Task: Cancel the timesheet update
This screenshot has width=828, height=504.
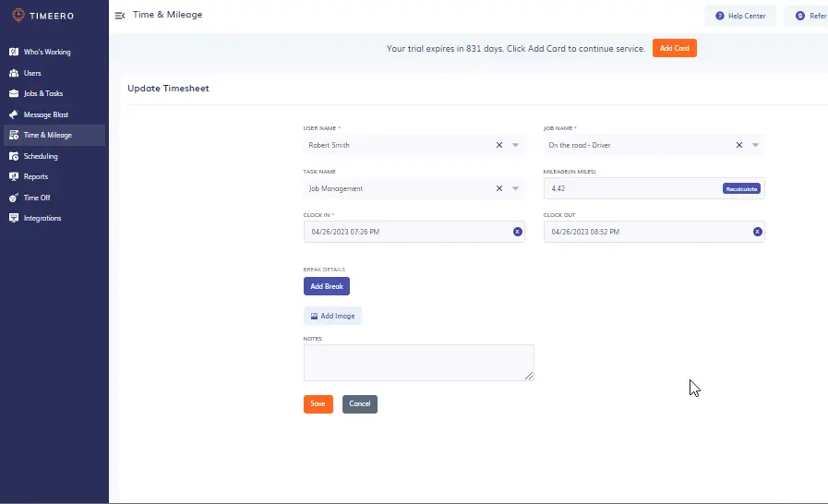Action: coord(360,404)
